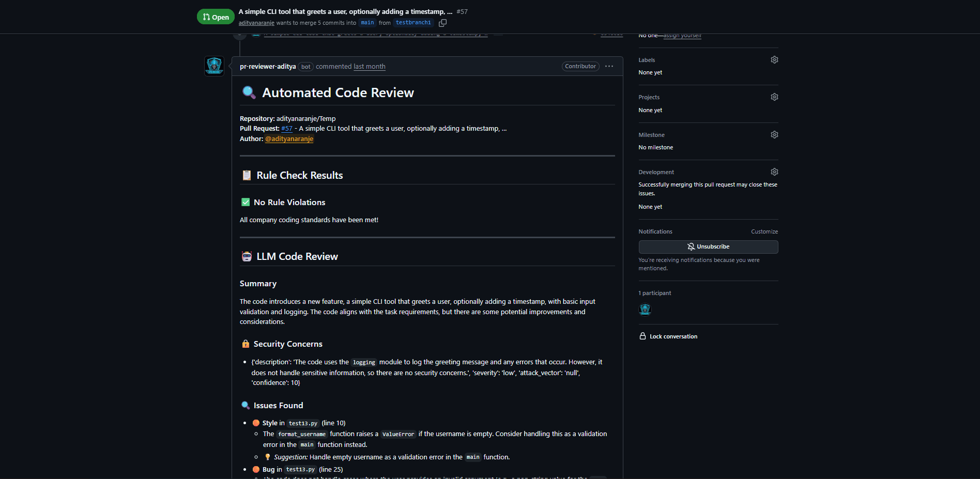980x479 pixels.
Task: Open the pr-reviewer-aditya profile link
Action: [268, 67]
